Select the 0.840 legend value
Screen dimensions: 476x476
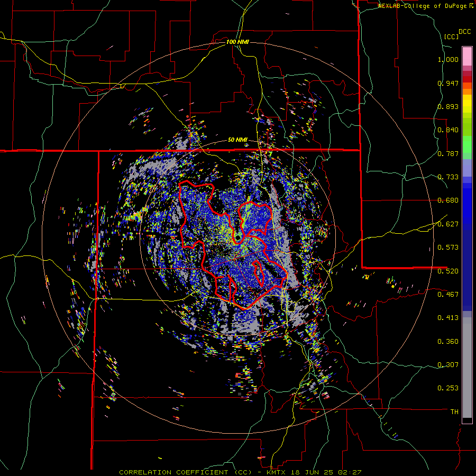pyautogui.click(x=448, y=130)
